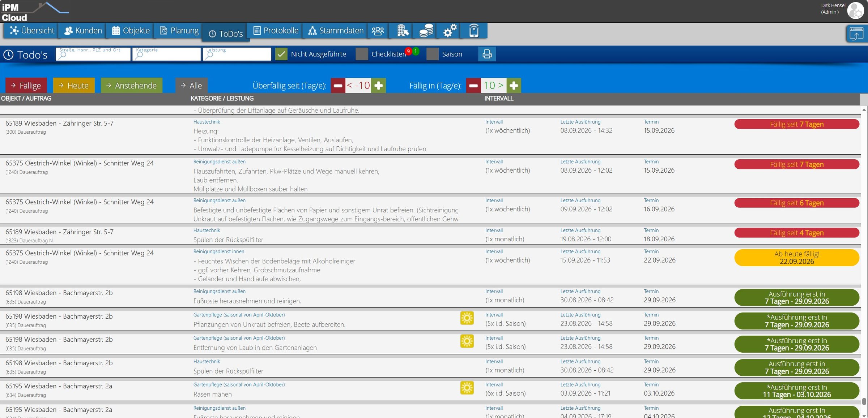Decrease Überfällig seit days with minus
This screenshot has height=418, width=868.
338,86
